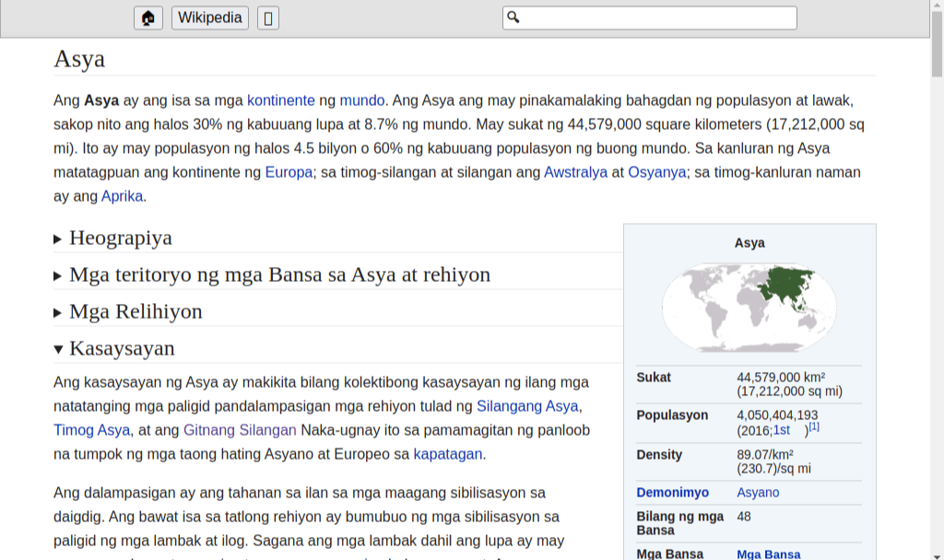Open the Europa article link
Viewport: 944px width, 560px height.
(289, 172)
